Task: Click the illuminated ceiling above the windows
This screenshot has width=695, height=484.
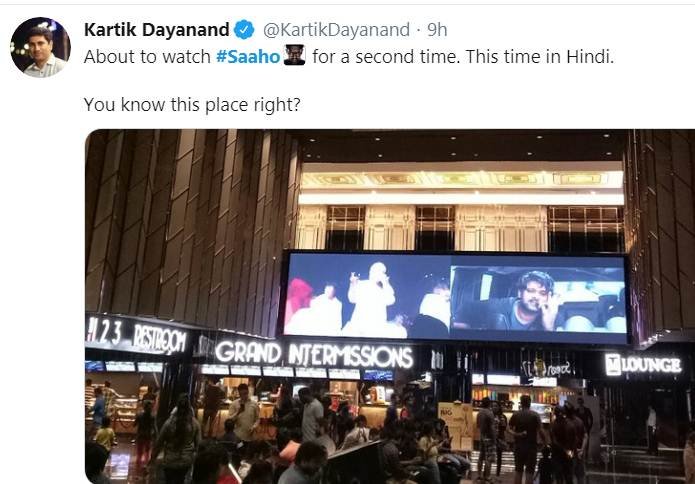Action: tap(461, 184)
